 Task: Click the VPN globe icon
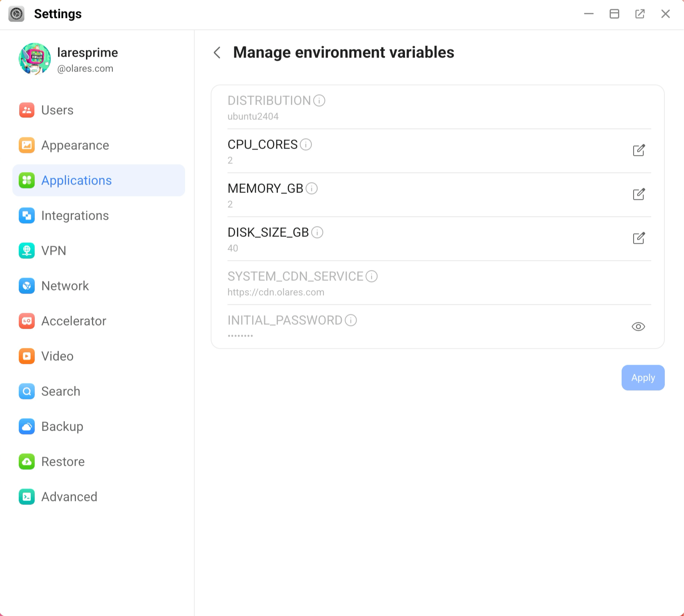(27, 250)
